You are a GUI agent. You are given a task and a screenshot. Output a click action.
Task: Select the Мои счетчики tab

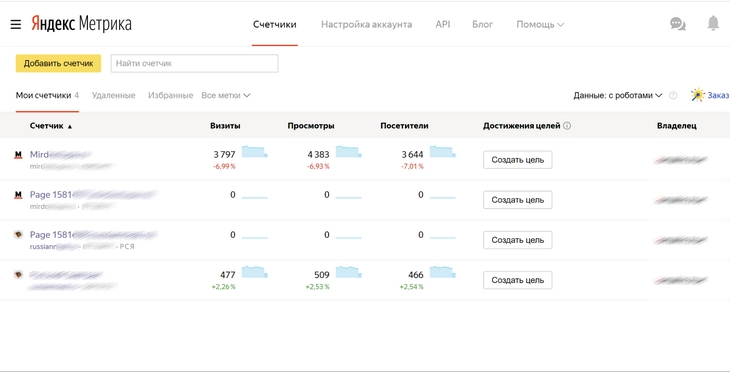click(47, 95)
